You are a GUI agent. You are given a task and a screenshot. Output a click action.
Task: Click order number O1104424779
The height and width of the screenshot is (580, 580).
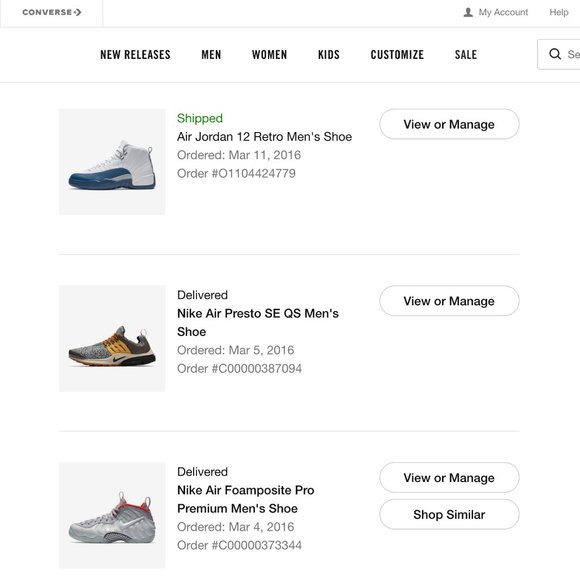[236, 173]
